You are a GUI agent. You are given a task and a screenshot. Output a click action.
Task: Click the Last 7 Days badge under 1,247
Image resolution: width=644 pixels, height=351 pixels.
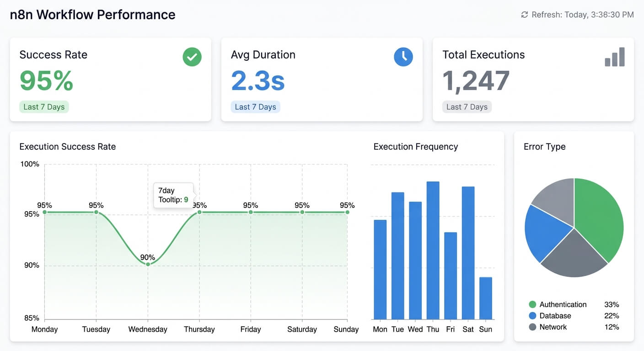(467, 107)
